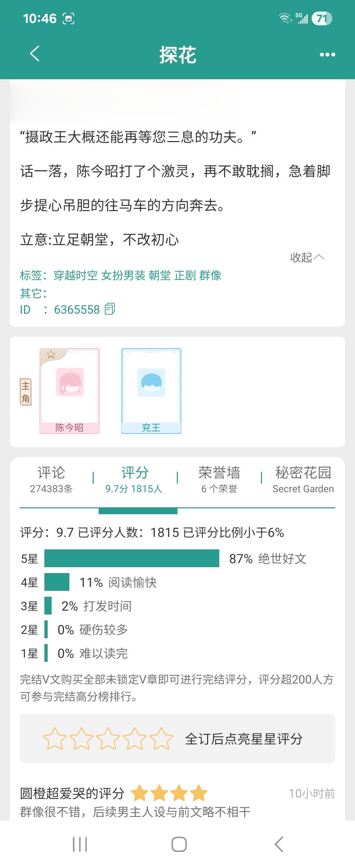
Task: Tap the third rating star
Action: tap(108, 738)
